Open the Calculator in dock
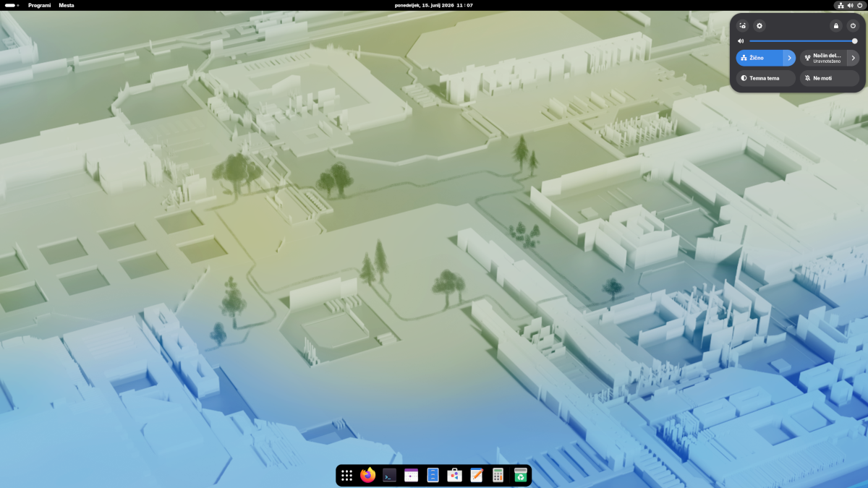 coord(498,475)
